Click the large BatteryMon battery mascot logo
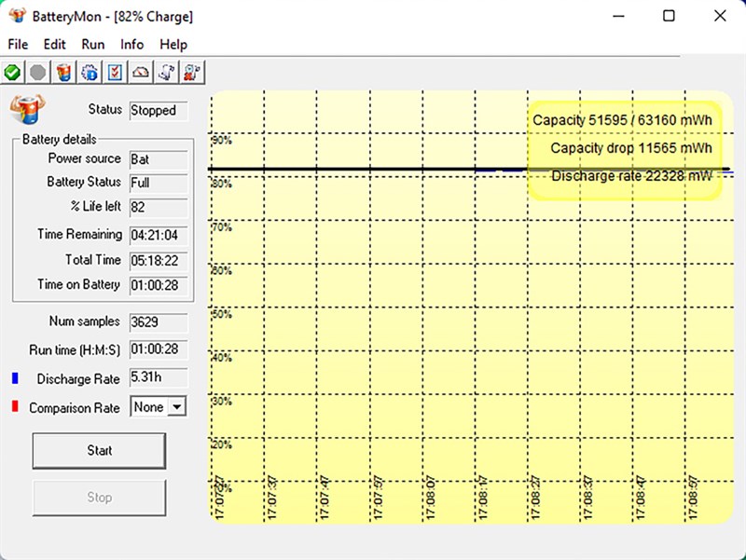 [x=26, y=109]
